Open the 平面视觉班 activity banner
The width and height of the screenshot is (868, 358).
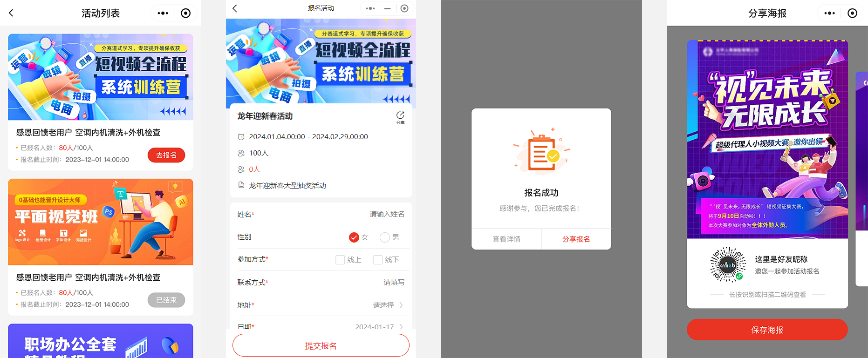[101, 222]
